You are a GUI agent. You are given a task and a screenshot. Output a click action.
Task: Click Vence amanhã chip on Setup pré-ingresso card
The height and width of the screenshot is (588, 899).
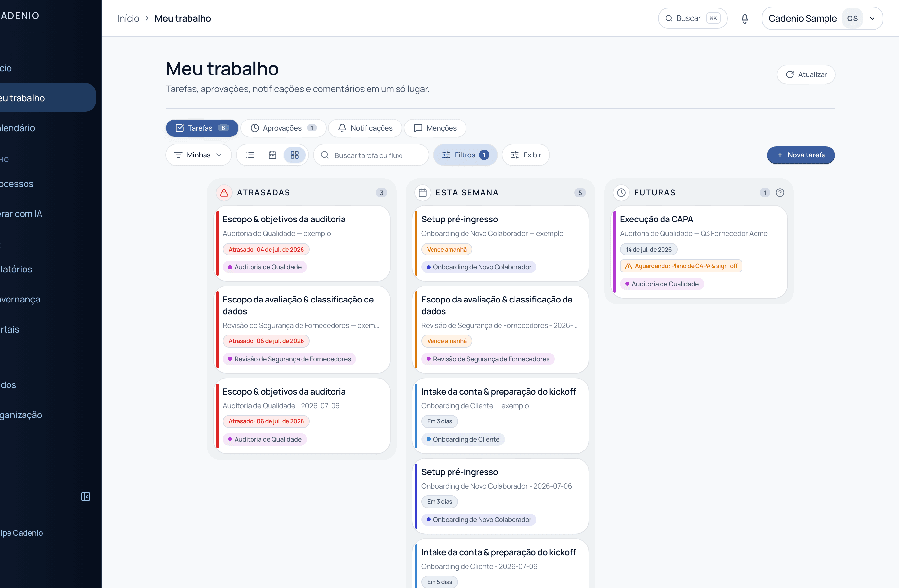[x=447, y=249]
